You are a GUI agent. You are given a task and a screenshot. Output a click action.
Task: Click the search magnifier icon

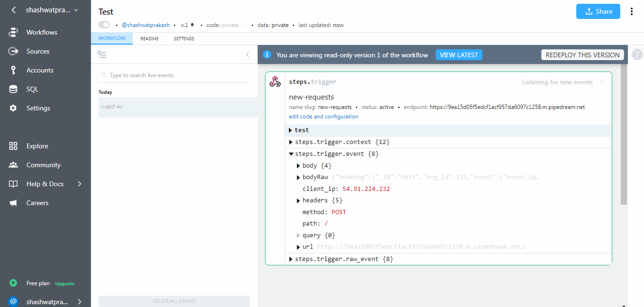(x=104, y=75)
